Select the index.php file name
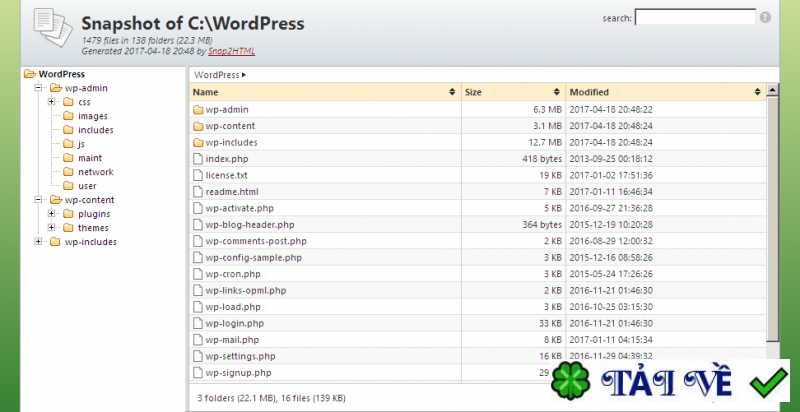 [227, 159]
